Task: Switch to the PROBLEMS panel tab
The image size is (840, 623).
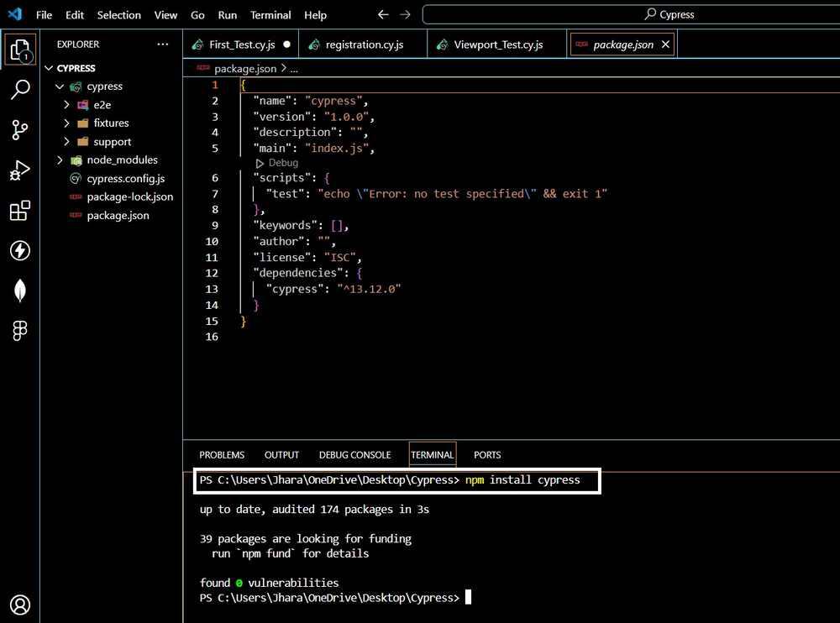Action: pyautogui.click(x=222, y=455)
